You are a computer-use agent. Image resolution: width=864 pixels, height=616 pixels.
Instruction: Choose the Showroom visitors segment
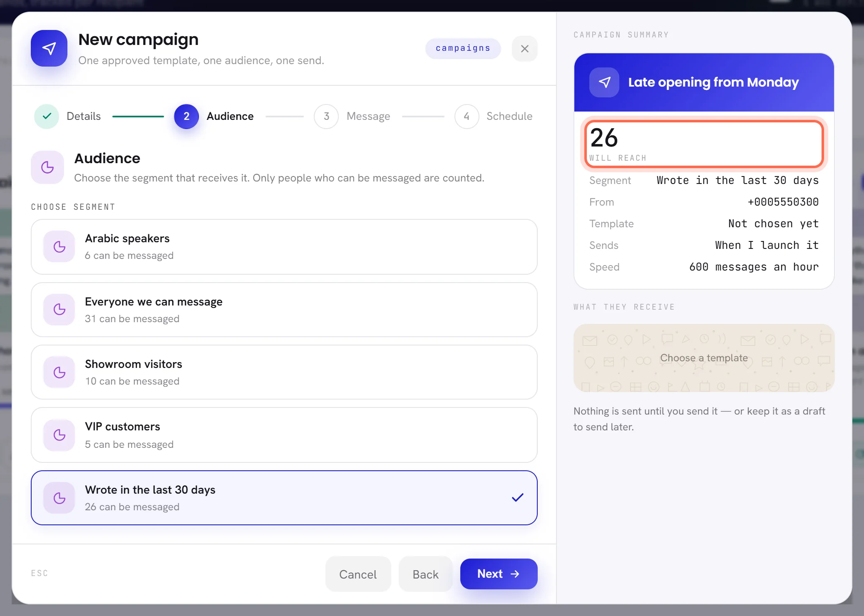coord(284,372)
